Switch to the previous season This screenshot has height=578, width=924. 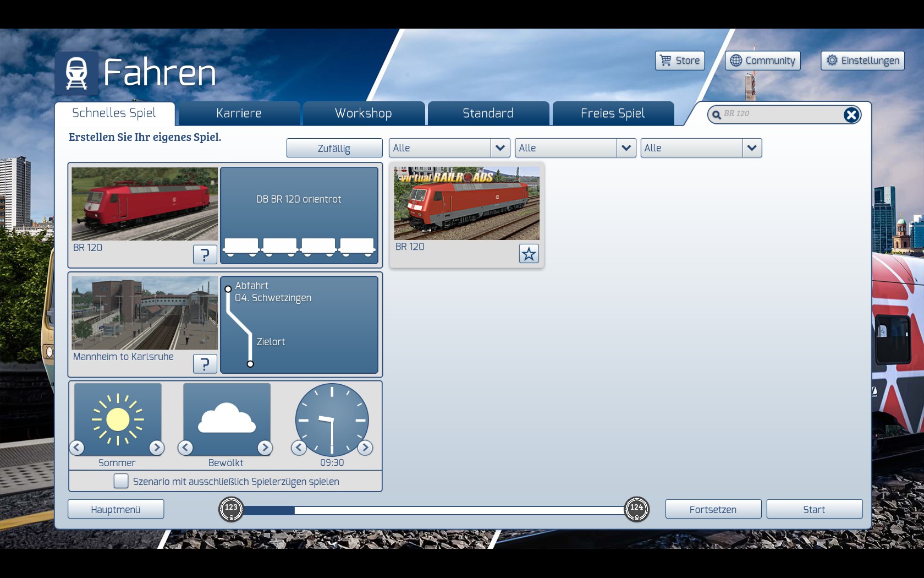77,448
